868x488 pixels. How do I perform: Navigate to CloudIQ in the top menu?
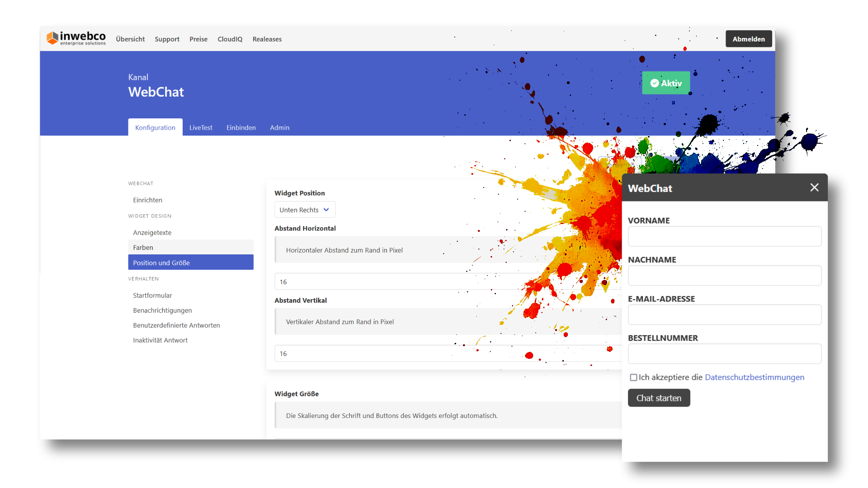coord(230,39)
